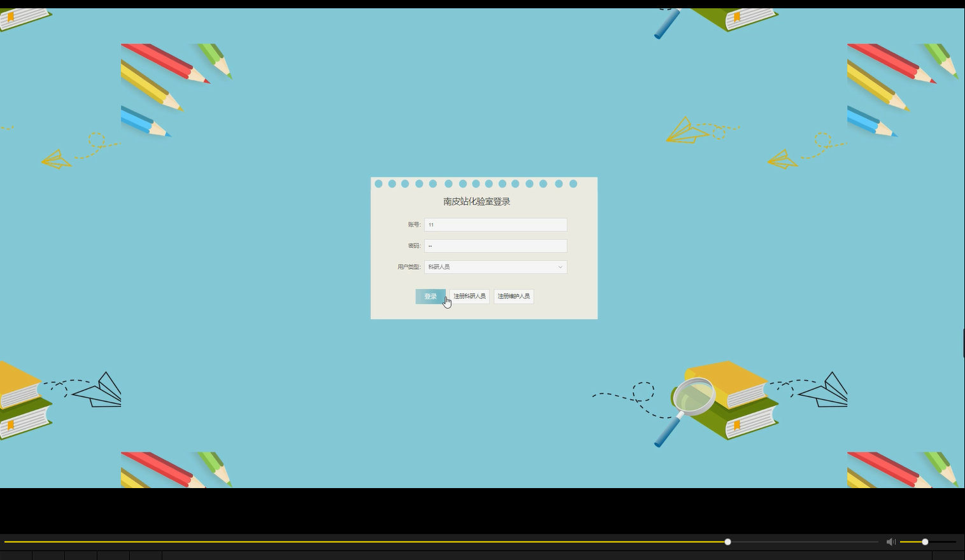Click the 注册维护人员 register button
The image size is (965, 560).
tap(514, 297)
